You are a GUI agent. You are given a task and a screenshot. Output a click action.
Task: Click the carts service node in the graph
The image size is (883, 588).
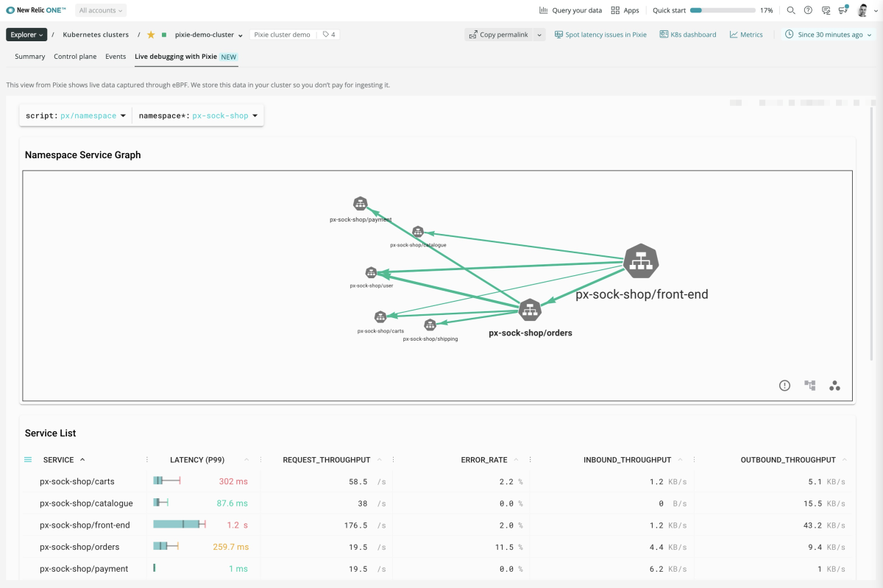380,317
